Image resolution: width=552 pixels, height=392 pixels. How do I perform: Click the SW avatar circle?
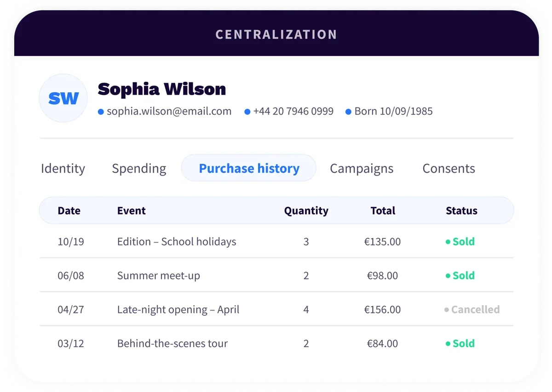pos(63,98)
